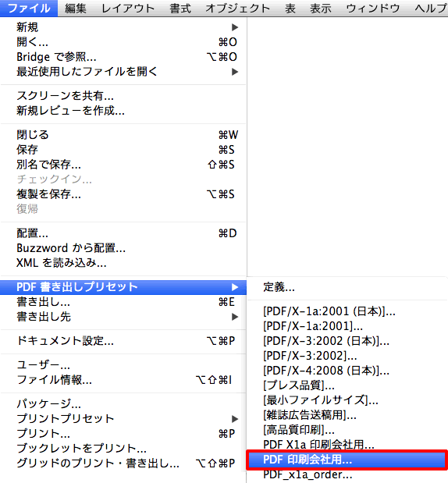This screenshot has height=483, width=448.
Task: Choose 閉じる menu item
Action: click(123, 135)
